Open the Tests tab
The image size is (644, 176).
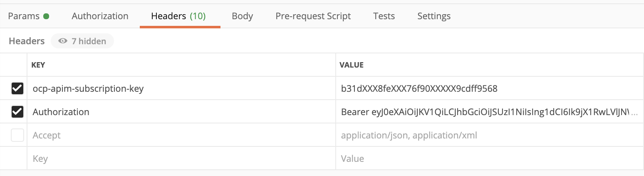coord(384,16)
